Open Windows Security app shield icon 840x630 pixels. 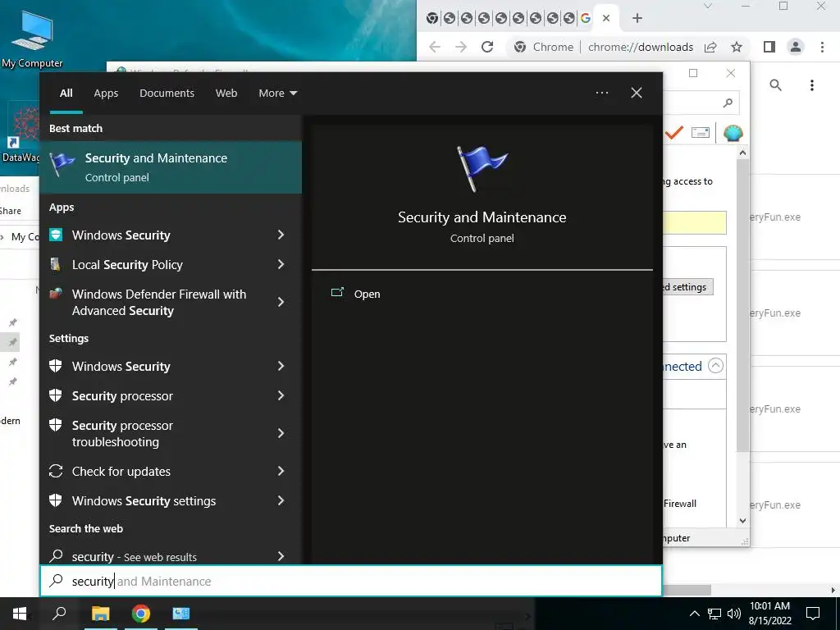[56, 235]
